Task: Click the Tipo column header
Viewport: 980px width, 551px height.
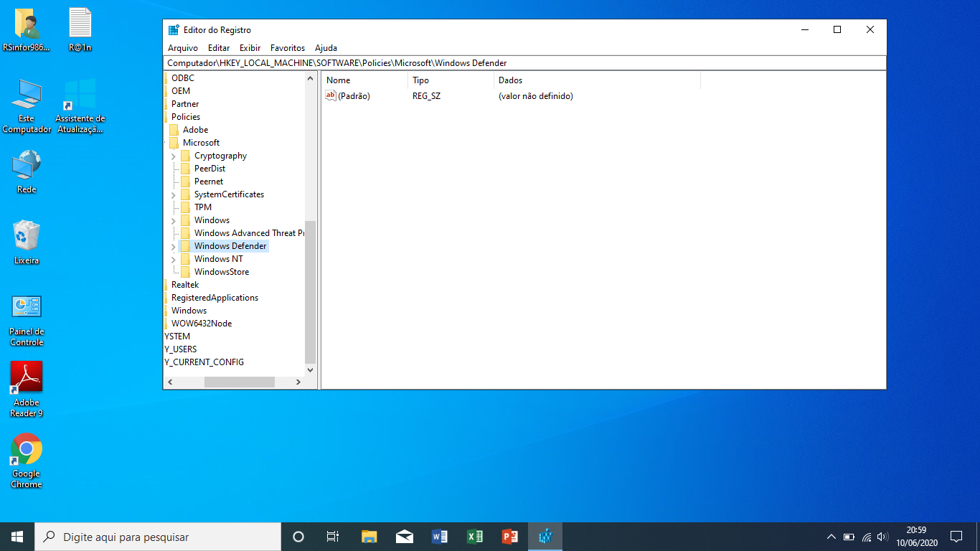Action: (x=451, y=80)
